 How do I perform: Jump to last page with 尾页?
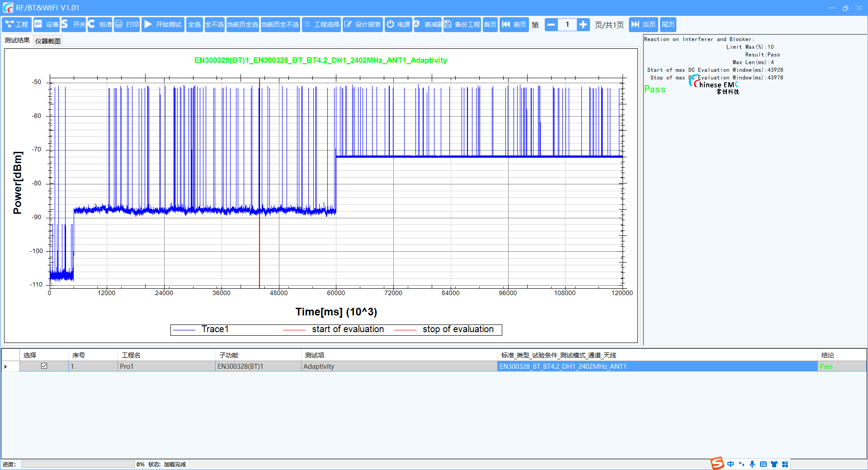(668, 24)
